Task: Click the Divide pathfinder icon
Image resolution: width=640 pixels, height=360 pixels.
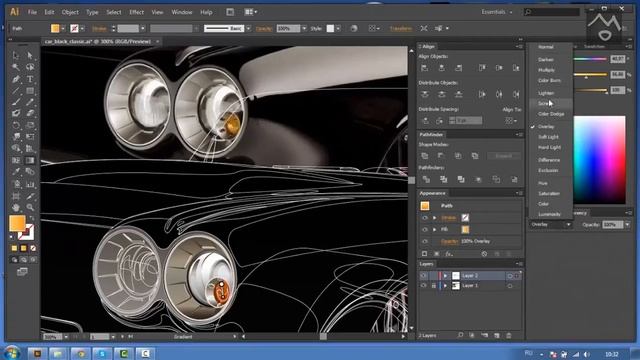Action: [x=426, y=180]
